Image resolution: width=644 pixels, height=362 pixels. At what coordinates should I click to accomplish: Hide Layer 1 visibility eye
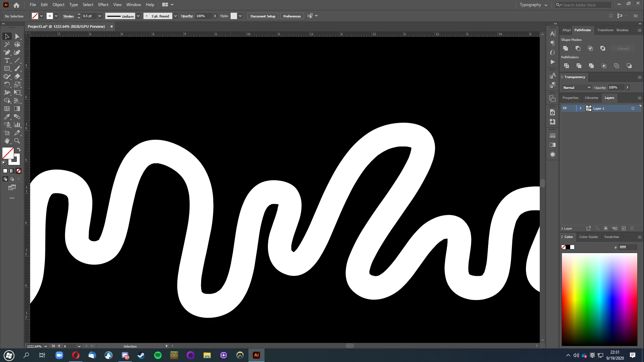click(x=565, y=108)
